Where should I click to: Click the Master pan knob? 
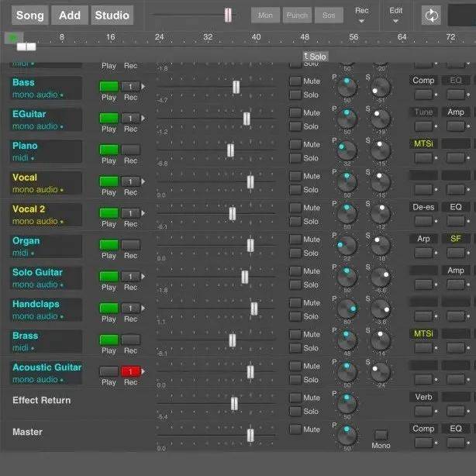point(347,436)
